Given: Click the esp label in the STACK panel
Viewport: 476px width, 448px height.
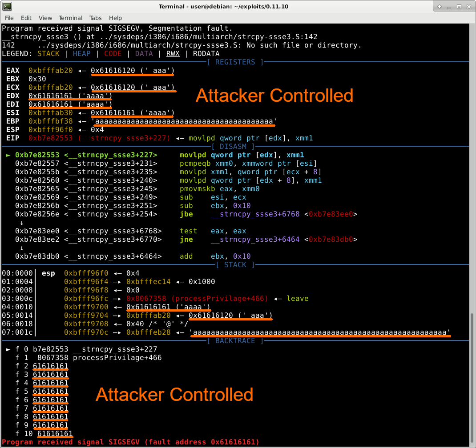Looking at the screenshot, I should 48,273.
